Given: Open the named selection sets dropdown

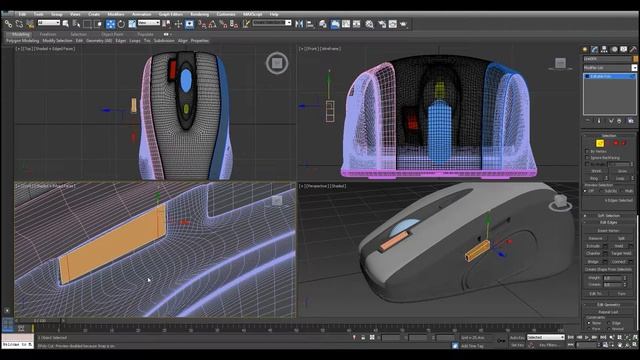Looking at the screenshot, I should (272, 23).
